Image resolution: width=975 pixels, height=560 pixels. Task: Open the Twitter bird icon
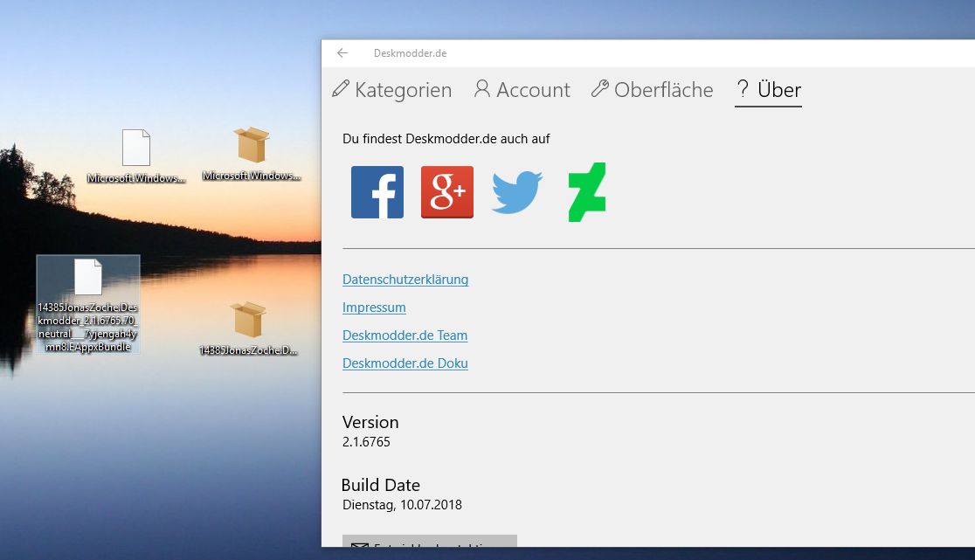point(516,192)
